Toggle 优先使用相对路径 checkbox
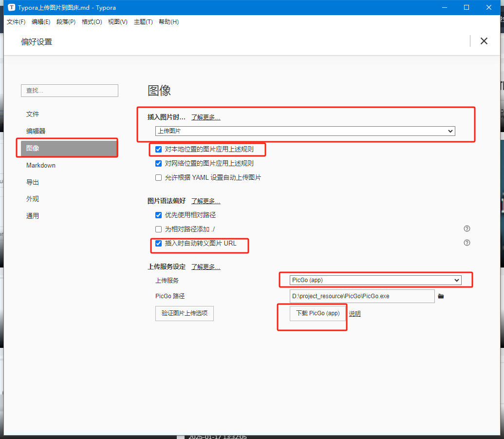Viewport: 504px width, 439px height. point(158,215)
